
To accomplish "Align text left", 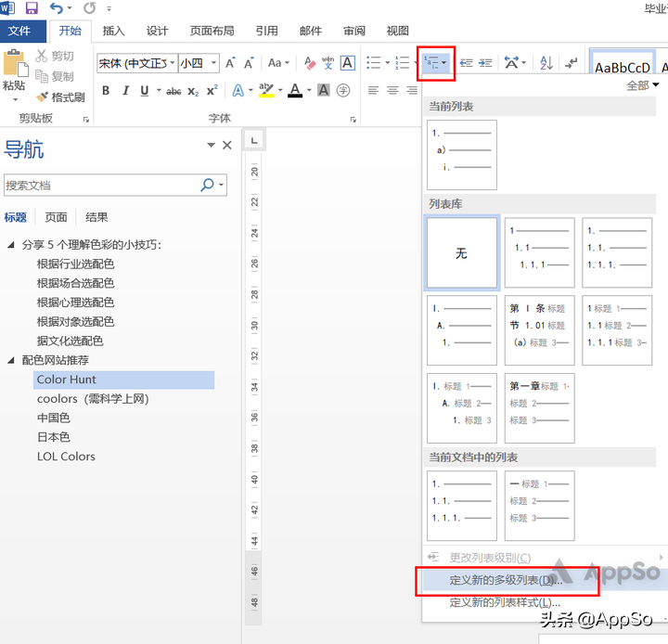I will [374, 90].
